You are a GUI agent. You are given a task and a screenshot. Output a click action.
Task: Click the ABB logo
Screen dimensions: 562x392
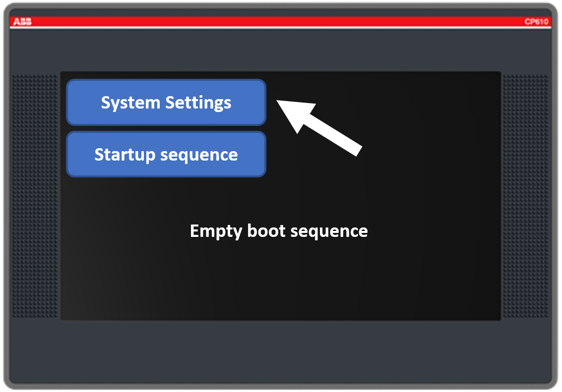pos(22,22)
